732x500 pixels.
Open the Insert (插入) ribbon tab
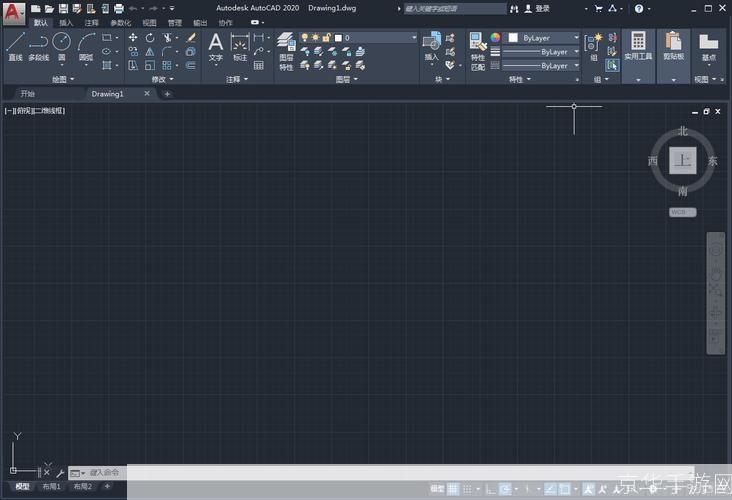(66, 22)
